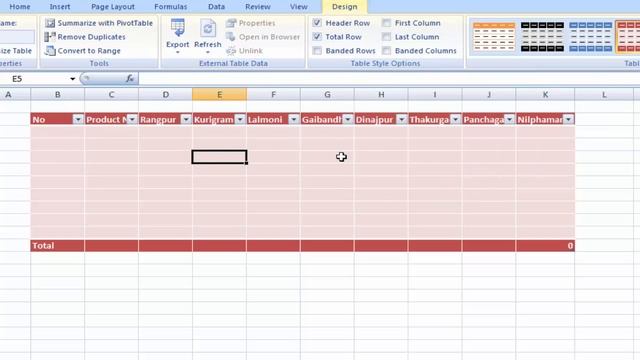This screenshot has width=640, height=360.
Task: Enable the Banded Rows checkbox
Action: tap(317, 51)
